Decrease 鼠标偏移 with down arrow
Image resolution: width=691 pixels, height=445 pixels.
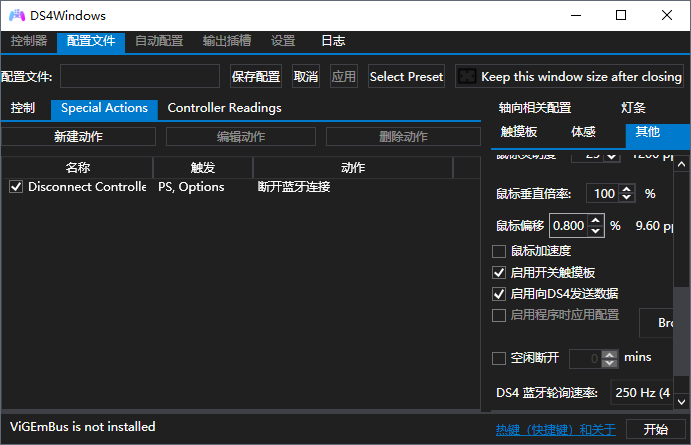click(596, 230)
